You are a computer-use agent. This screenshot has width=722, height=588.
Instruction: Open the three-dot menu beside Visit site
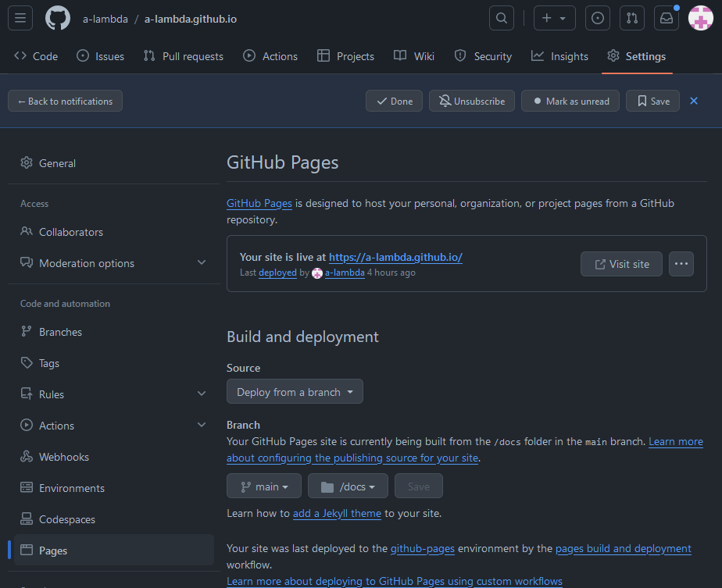681,264
